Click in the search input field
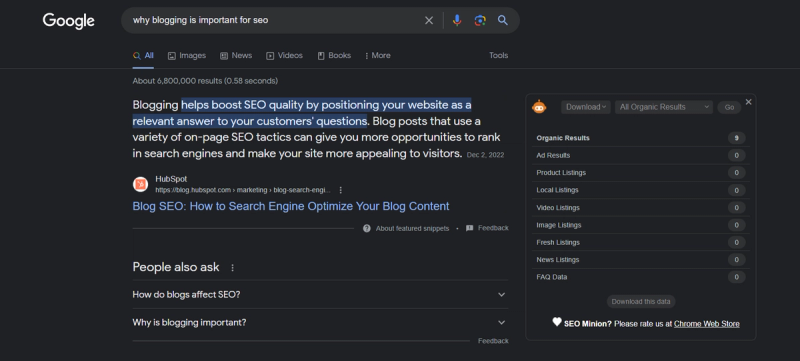The width and height of the screenshot is (800, 361). click(x=276, y=20)
